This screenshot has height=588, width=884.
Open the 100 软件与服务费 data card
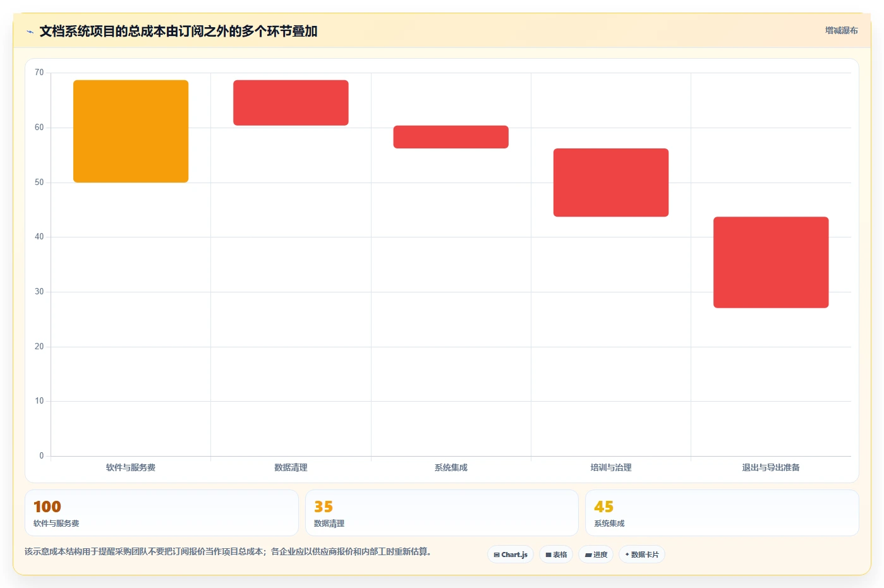[x=162, y=513]
